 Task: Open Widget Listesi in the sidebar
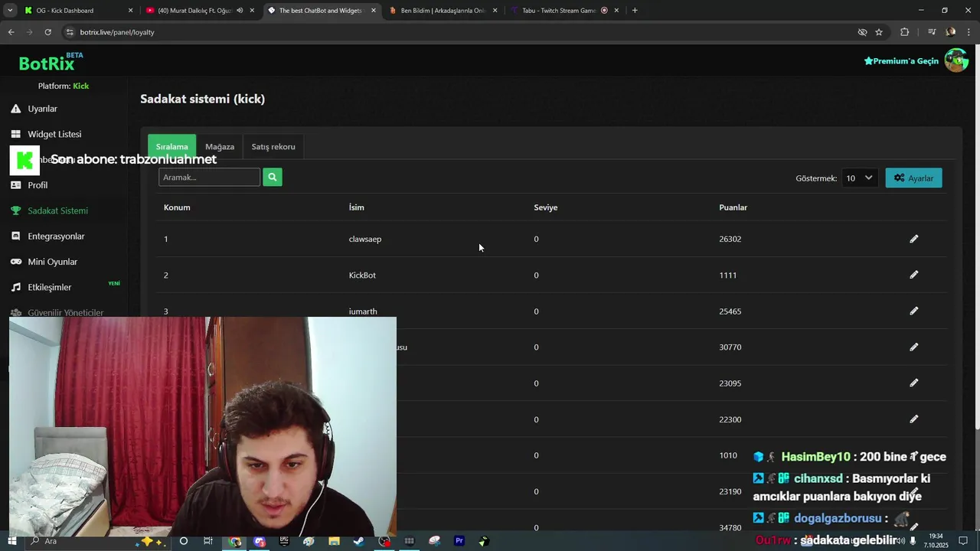pyautogui.click(x=54, y=134)
